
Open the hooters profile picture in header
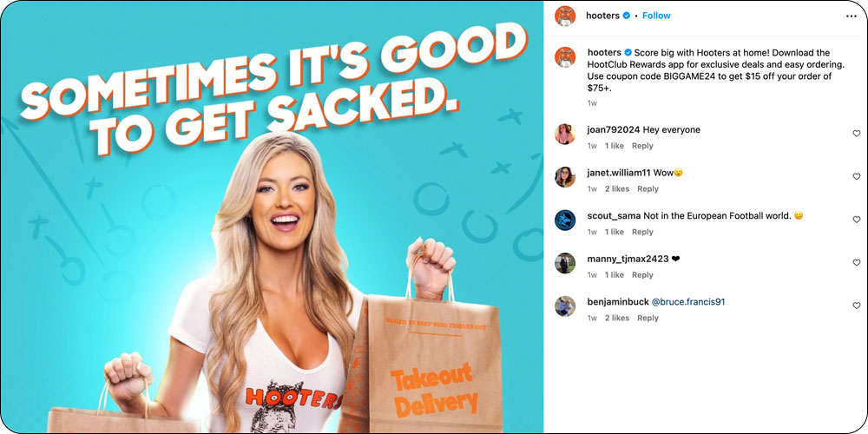click(565, 16)
